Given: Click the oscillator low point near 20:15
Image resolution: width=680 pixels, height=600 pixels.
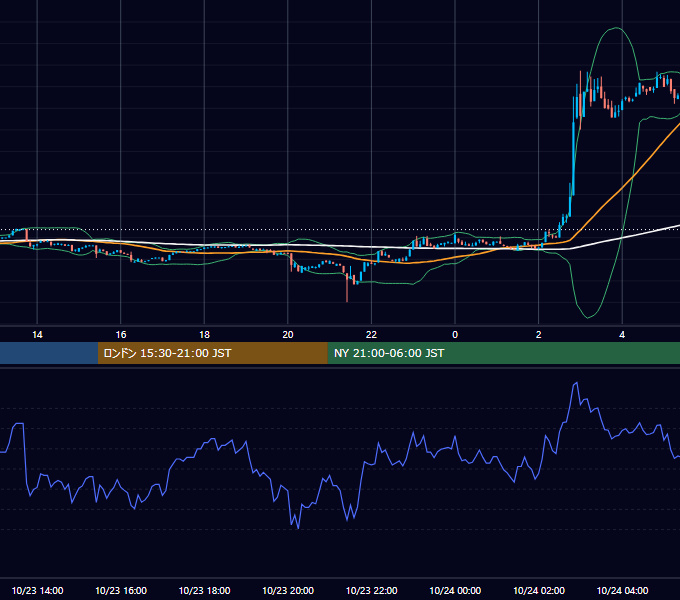Looking at the screenshot, I should 298,528.
